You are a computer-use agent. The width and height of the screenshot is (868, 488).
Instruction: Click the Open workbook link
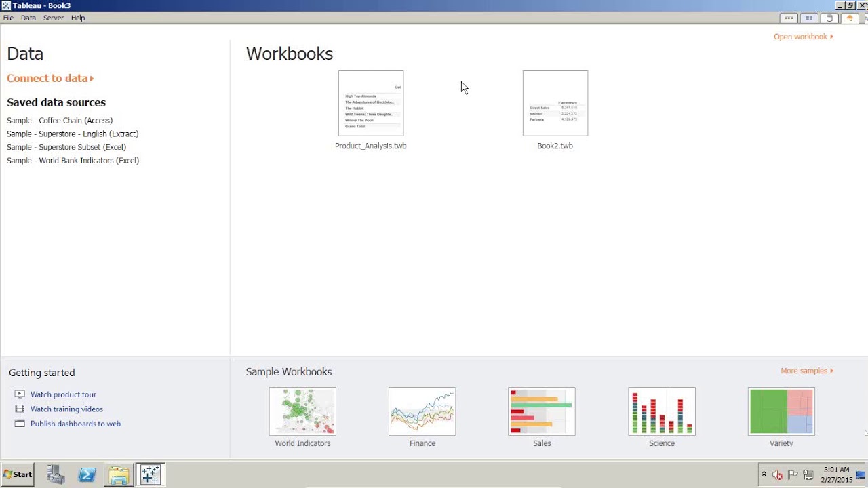pos(804,37)
